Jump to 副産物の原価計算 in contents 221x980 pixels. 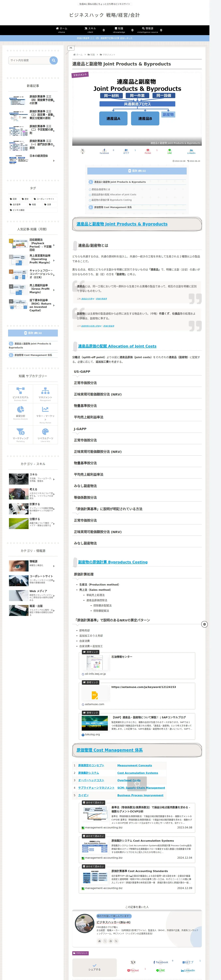(x=111, y=200)
